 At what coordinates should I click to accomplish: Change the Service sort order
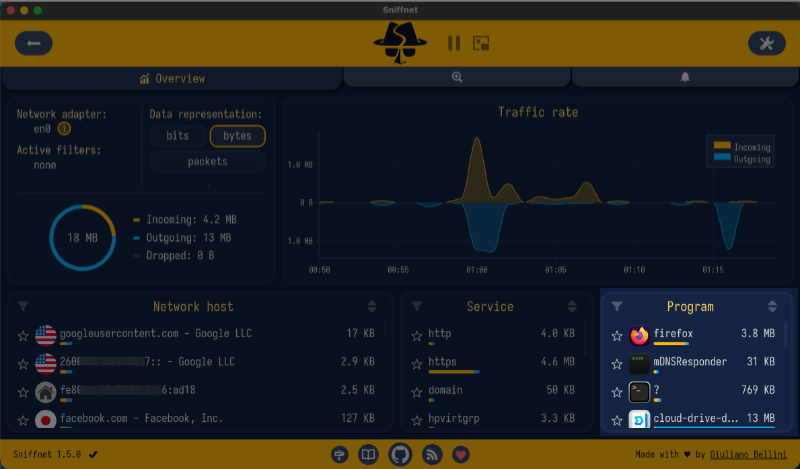click(572, 306)
